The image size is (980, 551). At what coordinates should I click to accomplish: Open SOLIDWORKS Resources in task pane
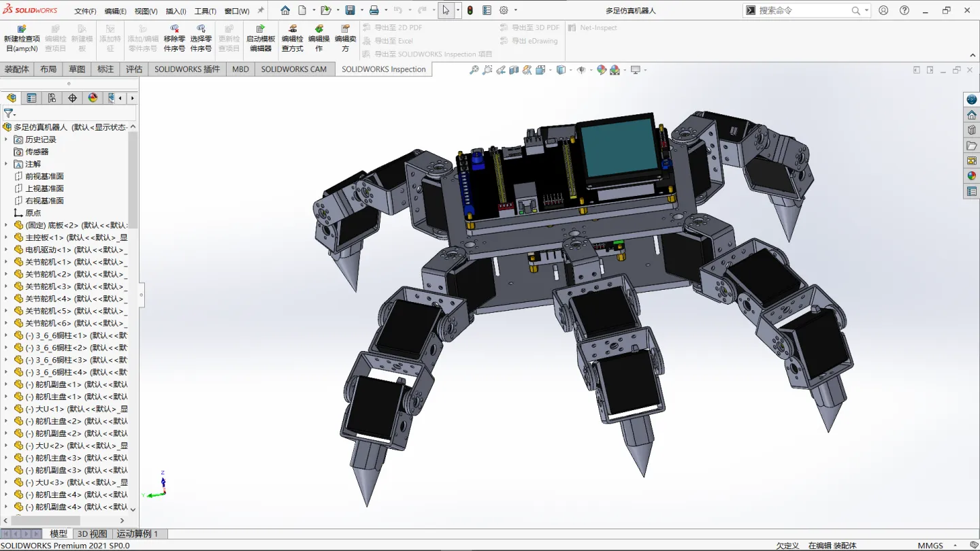coord(972,115)
